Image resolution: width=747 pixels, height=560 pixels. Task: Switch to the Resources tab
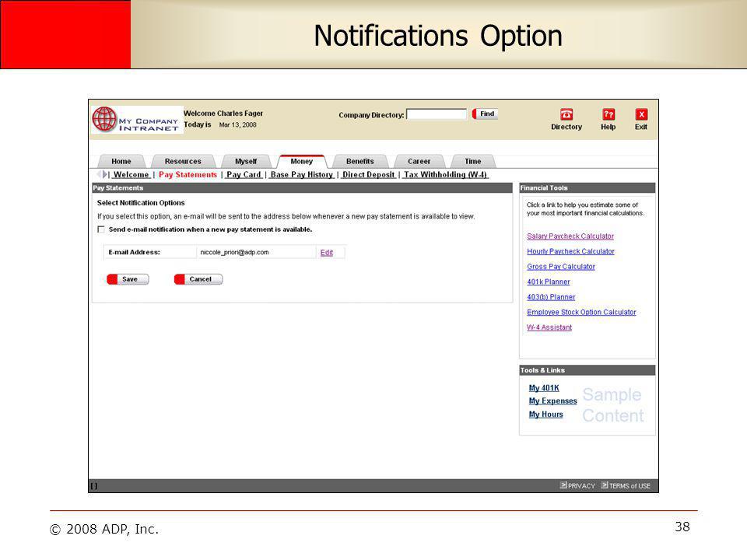[x=183, y=162]
